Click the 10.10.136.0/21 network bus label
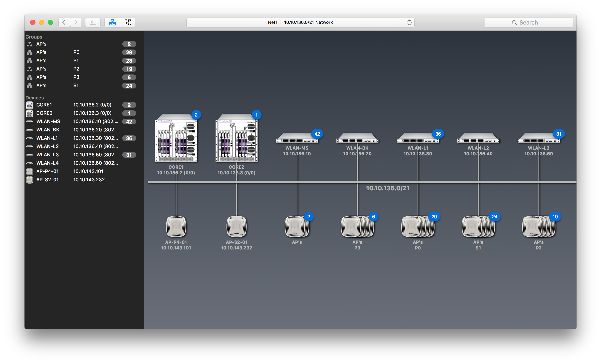The height and width of the screenshot is (364, 601). 387,188
